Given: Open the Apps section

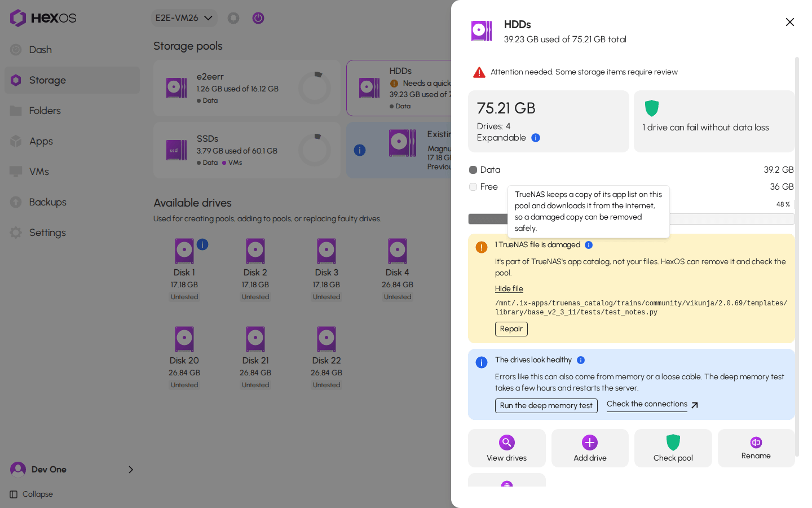Looking at the screenshot, I should [x=72, y=141].
